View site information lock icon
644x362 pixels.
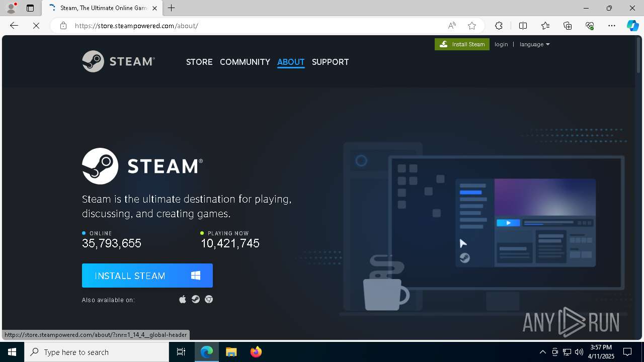63,26
